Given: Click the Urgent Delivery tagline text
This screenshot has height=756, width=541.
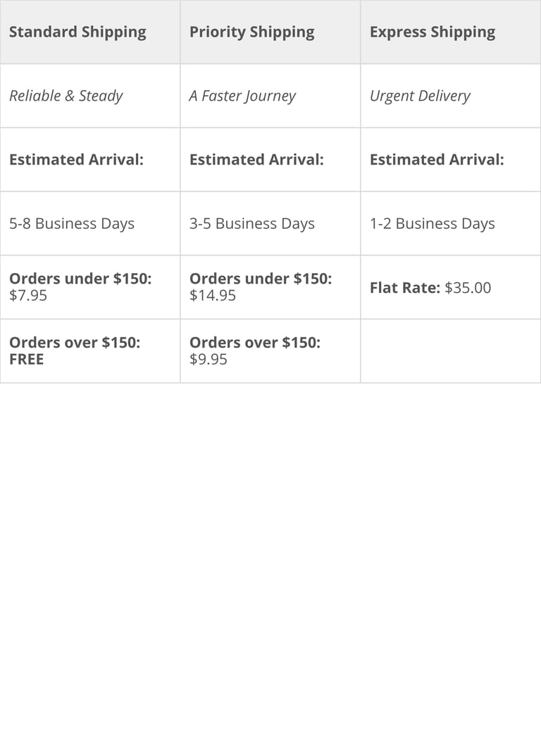Looking at the screenshot, I should pos(420,96).
